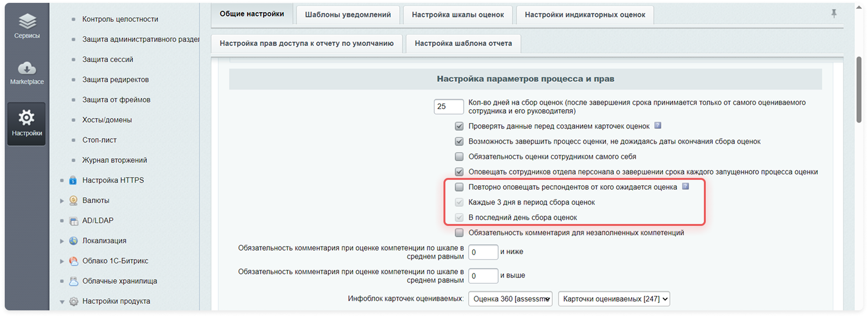Open Защита редиректов in sidebar
The width and height of the screenshot is (868, 317).
click(116, 80)
